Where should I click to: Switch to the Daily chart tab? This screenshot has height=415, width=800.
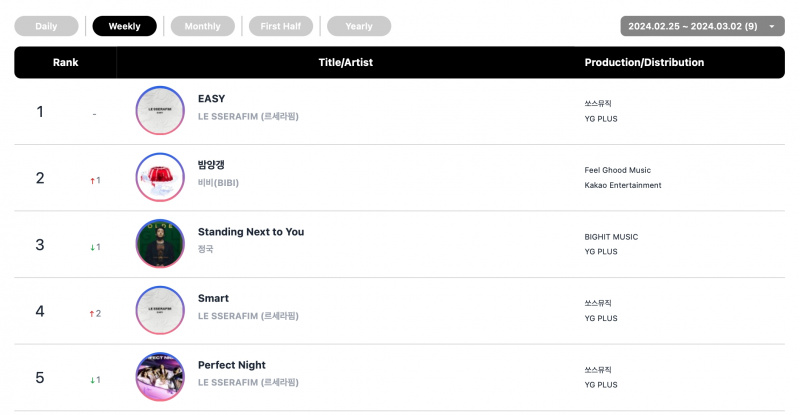click(x=46, y=26)
